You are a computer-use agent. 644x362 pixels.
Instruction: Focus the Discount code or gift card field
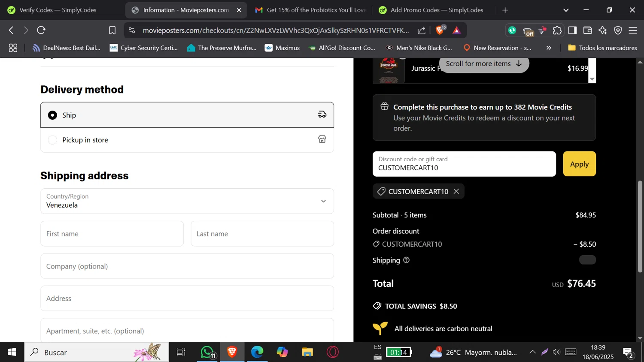(464, 164)
